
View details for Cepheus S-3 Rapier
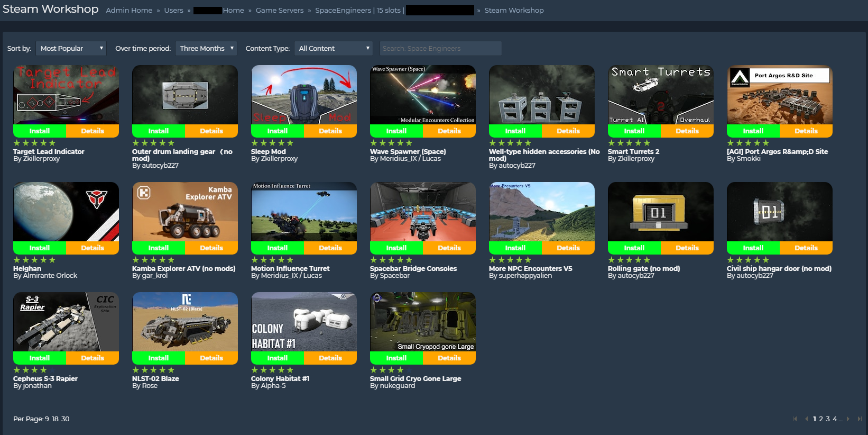pyautogui.click(x=93, y=358)
